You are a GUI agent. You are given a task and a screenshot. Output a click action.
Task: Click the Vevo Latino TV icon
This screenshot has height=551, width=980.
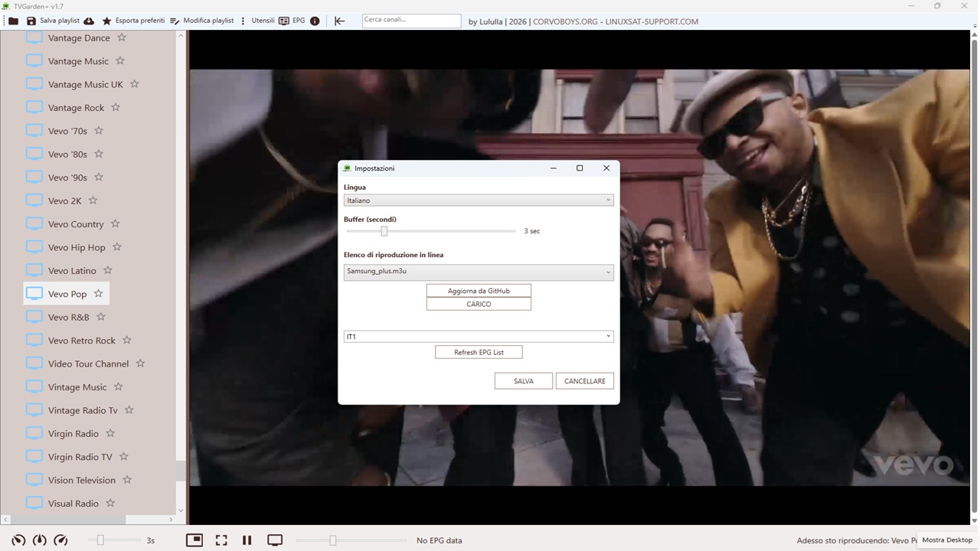tap(34, 270)
